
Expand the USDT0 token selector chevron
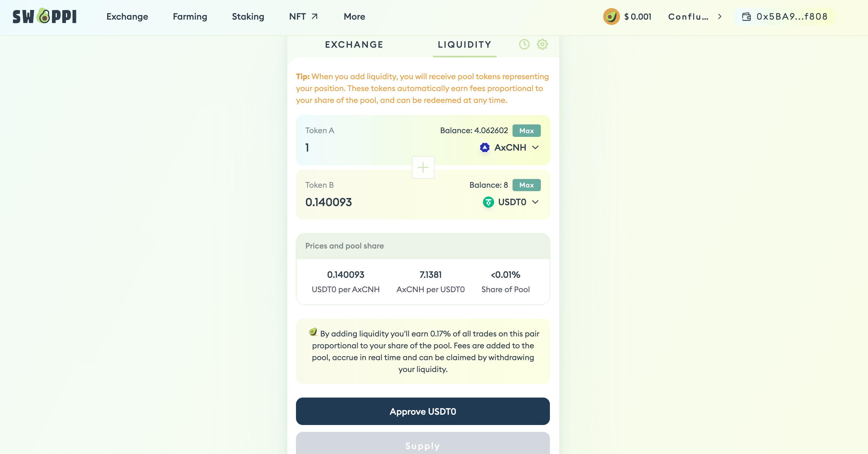(535, 202)
